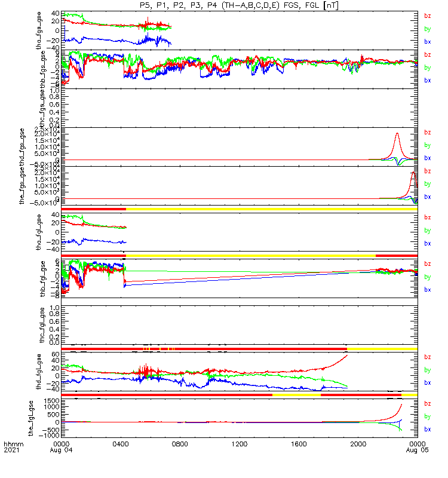Screen dimensions: 448x478
Task: Click the 2000 tick label on the time axis
Action: coord(358,444)
